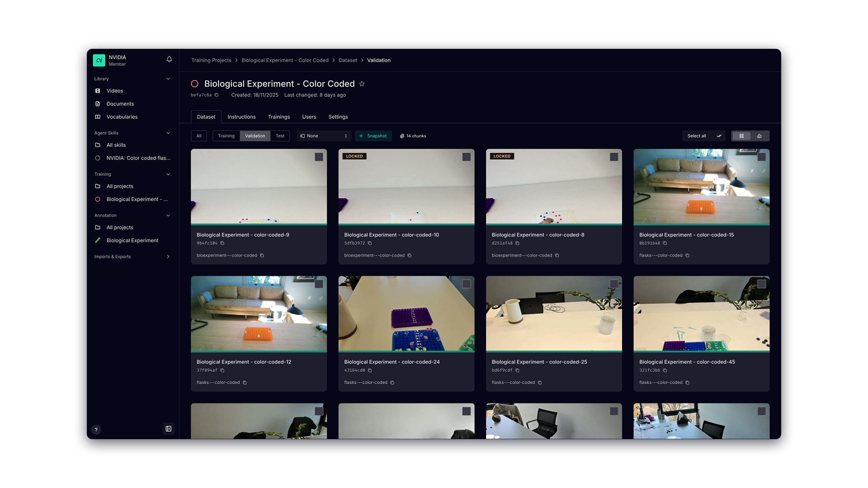868x488 pixels.
Task: Show All dataset items filter
Action: click(199, 136)
